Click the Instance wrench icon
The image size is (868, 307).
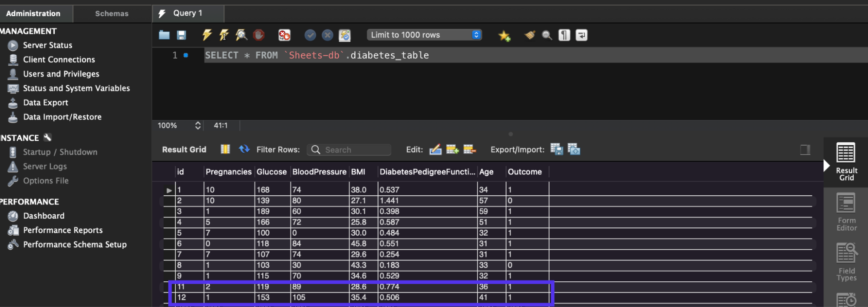(48, 137)
